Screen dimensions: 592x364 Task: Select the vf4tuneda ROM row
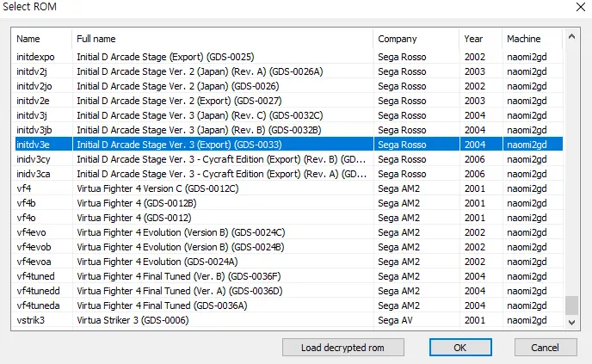(x=288, y=305)
